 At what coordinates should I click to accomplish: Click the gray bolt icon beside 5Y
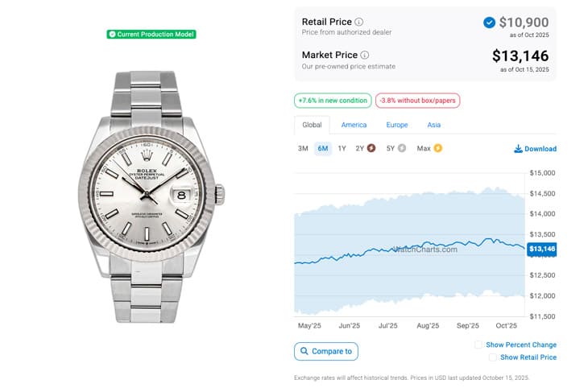tap(402, 148)
